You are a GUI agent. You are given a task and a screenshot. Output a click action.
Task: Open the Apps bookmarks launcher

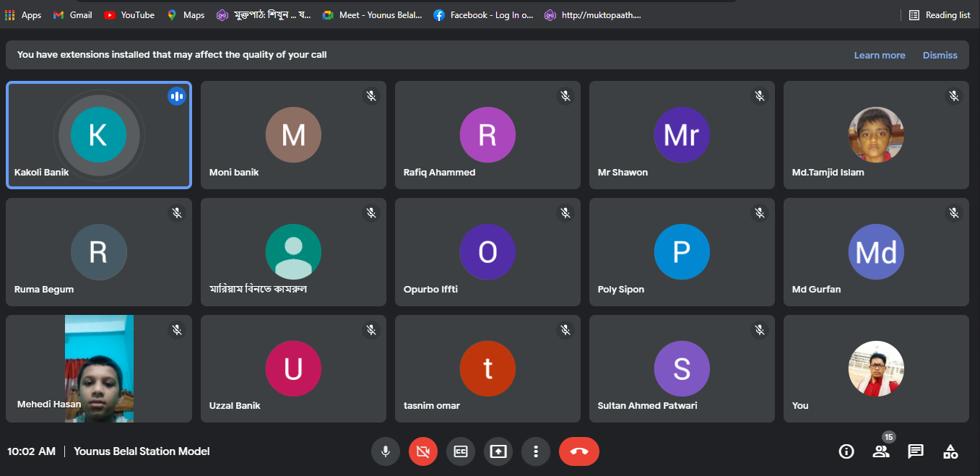tap(23, 14)
